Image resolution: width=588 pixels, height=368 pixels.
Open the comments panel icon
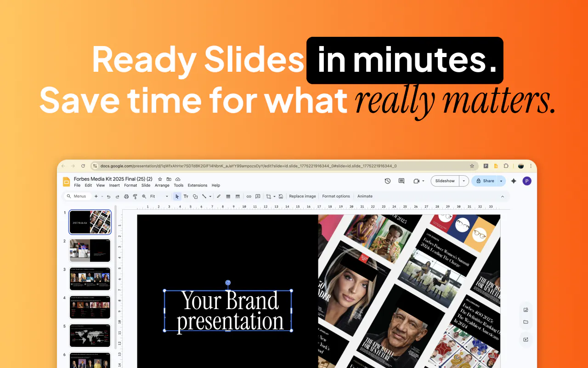[401, 181]
